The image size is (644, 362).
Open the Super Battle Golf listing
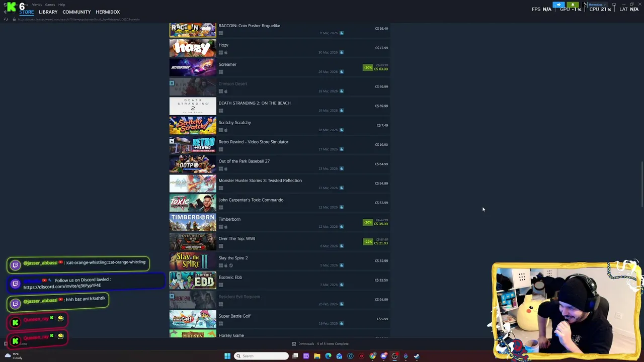279,319
